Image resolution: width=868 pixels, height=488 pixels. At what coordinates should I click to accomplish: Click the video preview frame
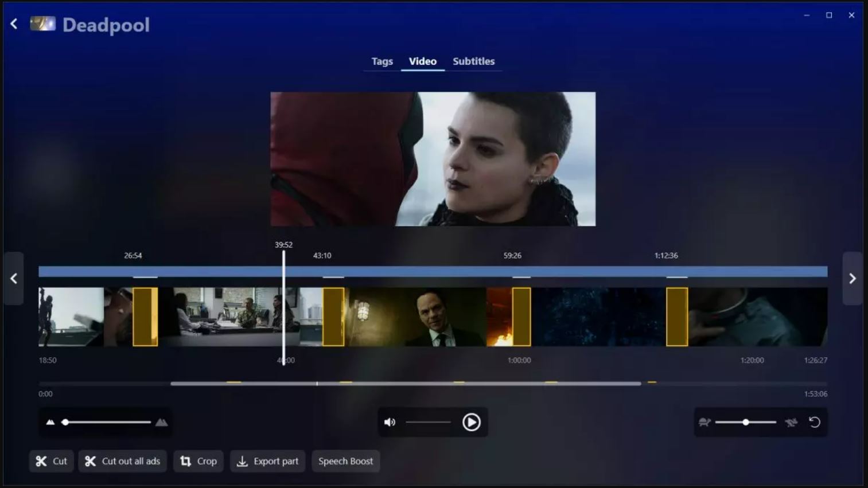point(433,159)
